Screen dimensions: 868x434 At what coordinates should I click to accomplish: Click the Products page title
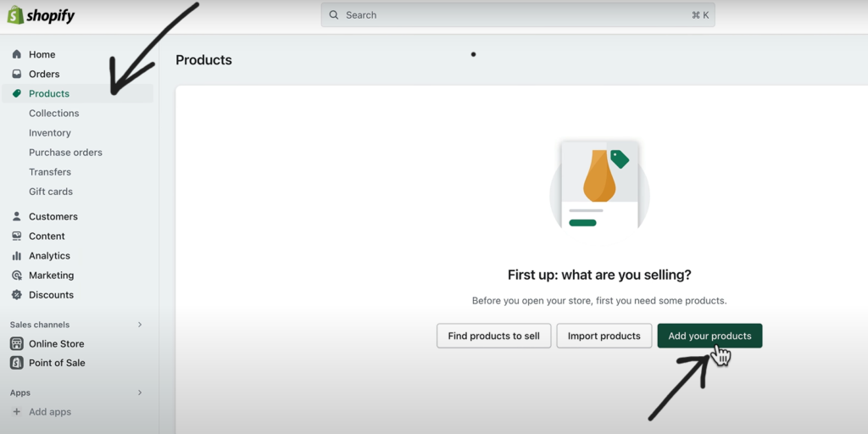click(x=203, y=60)
